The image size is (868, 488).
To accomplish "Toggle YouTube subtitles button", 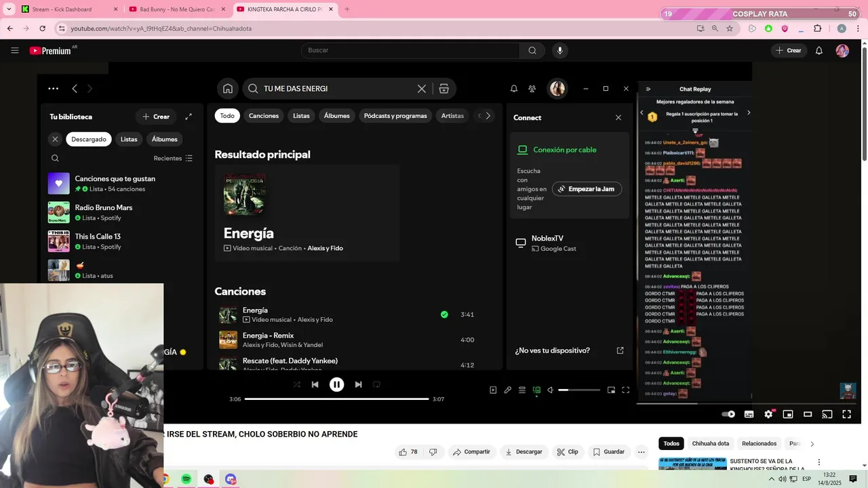I will [749, 414].
